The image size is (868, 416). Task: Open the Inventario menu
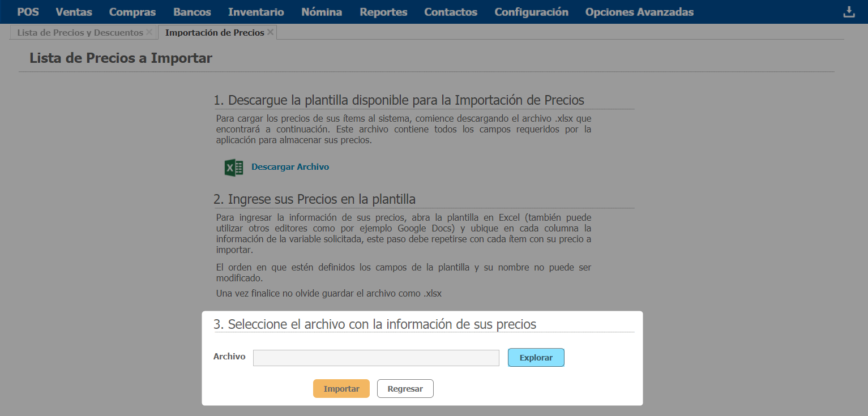click(x=256, y=12)
